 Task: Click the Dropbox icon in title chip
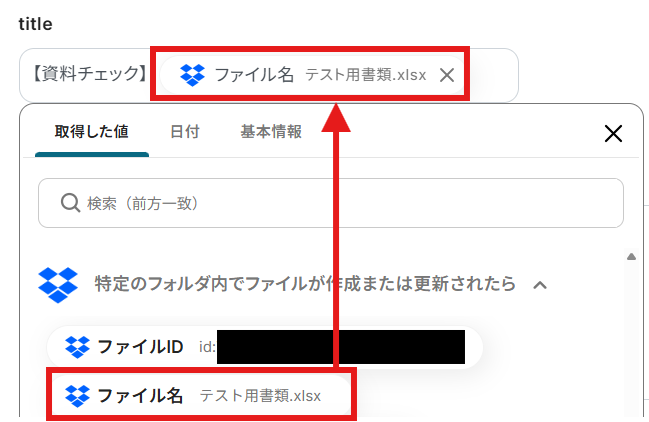(192, 75)
